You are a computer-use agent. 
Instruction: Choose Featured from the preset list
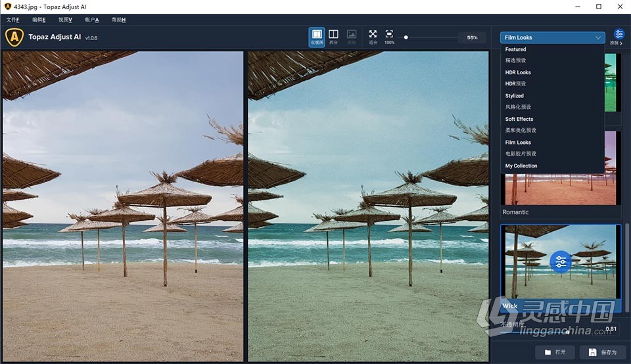[x=516, y=49]
